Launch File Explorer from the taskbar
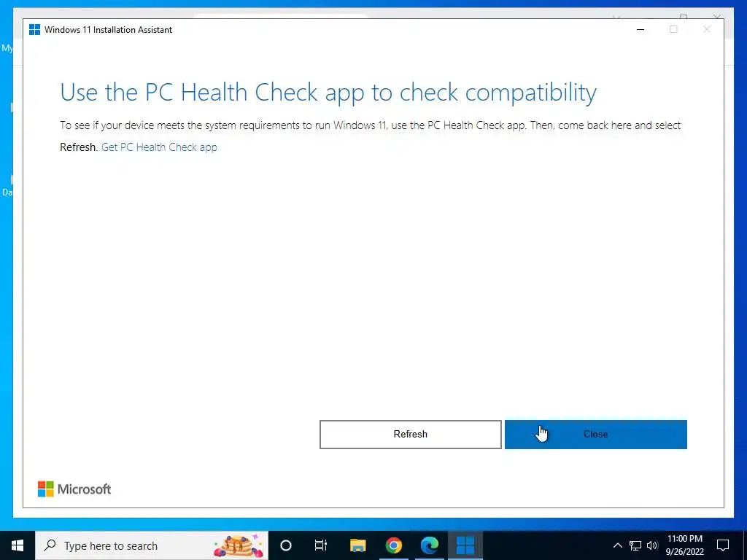Screen dimensions: 747x560 (357, 545)
